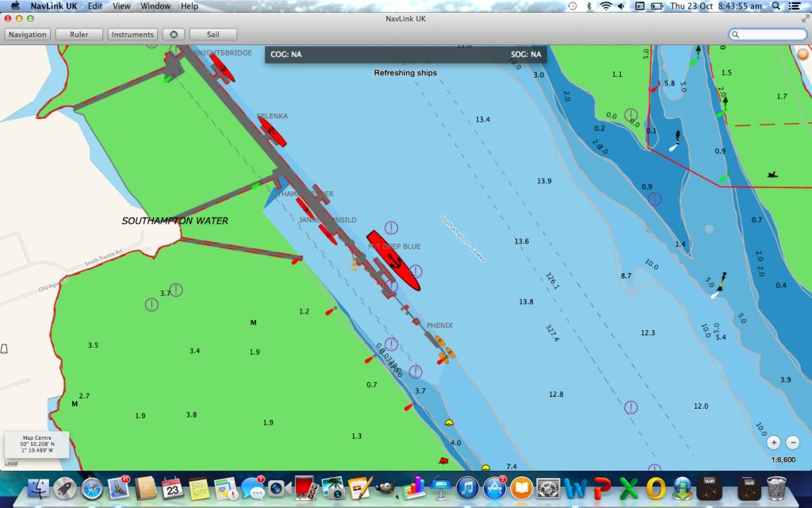Open the Window menu
This screenshot has height=508, width=812.
[155, 6]
